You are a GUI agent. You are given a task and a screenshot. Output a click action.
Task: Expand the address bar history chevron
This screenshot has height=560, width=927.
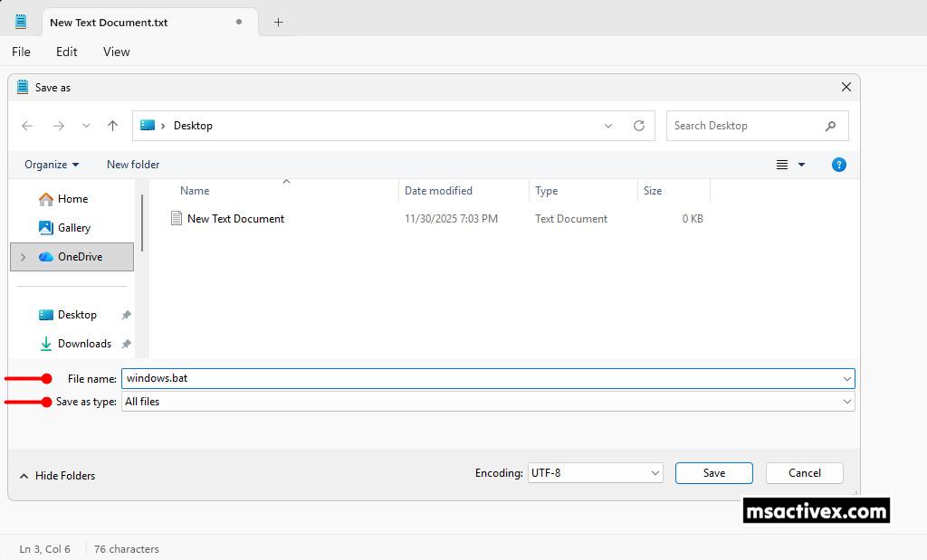coord(608,126)
